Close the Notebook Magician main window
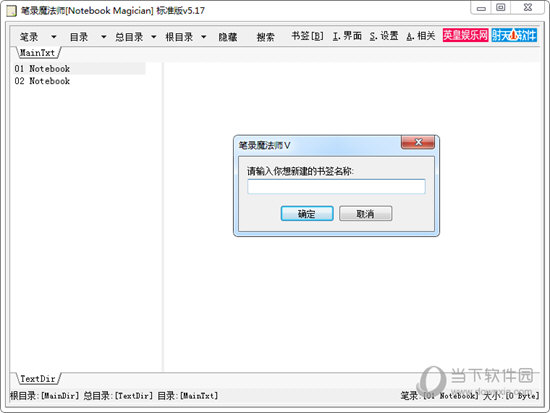 528,8
